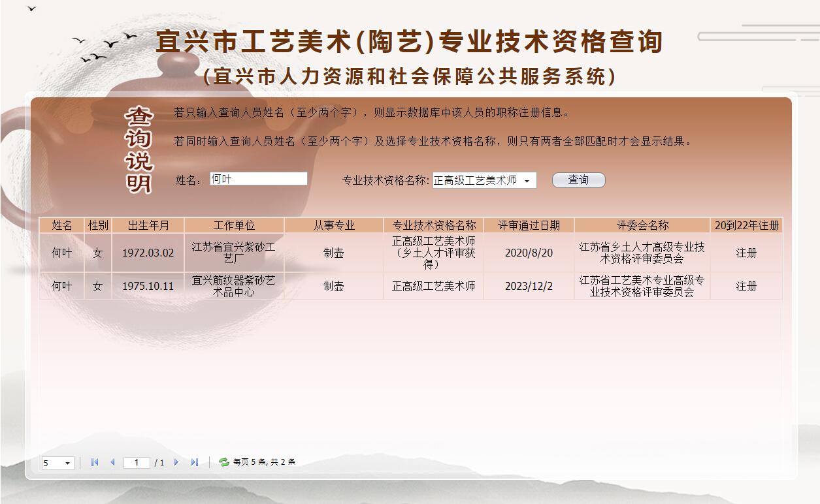Image resolution: width=820 pixels, height=504 pixels.
Task: Click the page number input box showing 1
Action: click(x=135, y=463)
